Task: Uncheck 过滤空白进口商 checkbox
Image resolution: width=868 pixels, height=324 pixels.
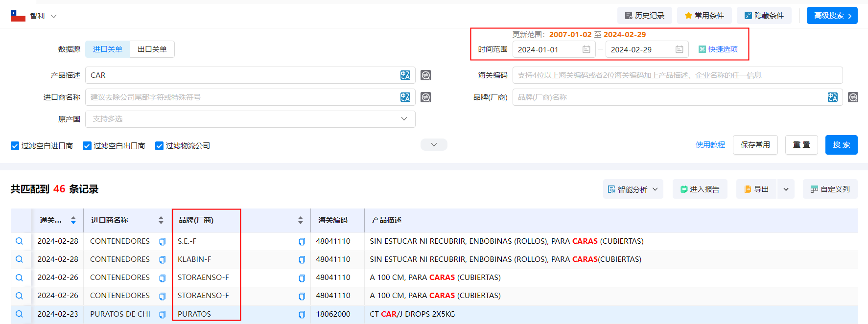Action: click(15, 146)
